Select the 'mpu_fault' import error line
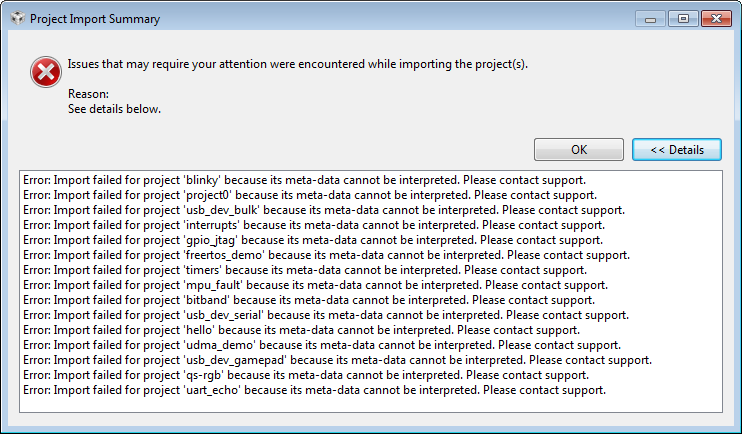 pos(315,285)
